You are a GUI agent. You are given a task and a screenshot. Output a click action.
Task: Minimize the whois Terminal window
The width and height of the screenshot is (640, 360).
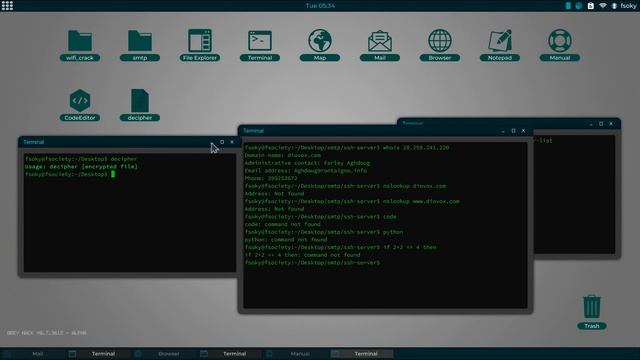click(x=503, y=131)
